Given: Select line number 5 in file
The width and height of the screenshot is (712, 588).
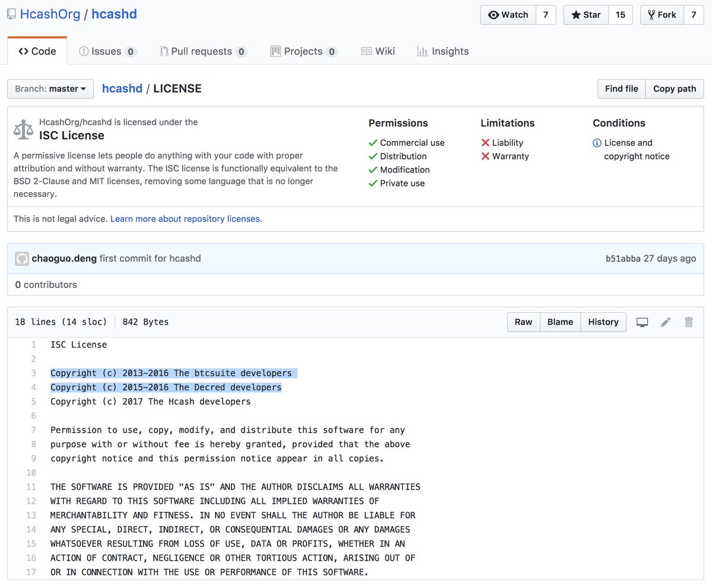Looking at the screenshot, I should 34,402.
